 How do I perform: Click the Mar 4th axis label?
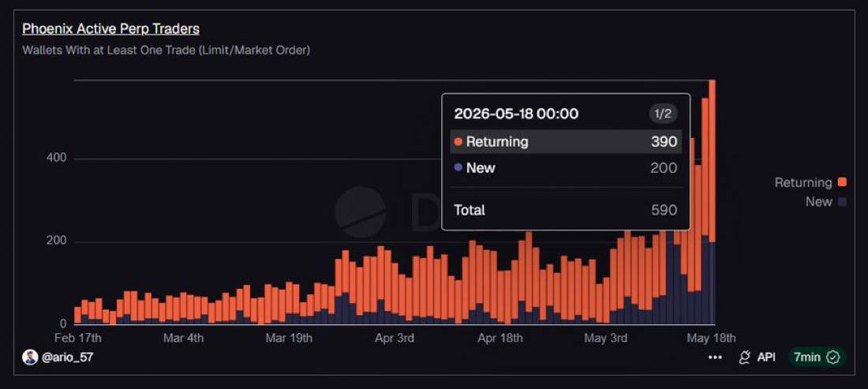pos(183,338)
